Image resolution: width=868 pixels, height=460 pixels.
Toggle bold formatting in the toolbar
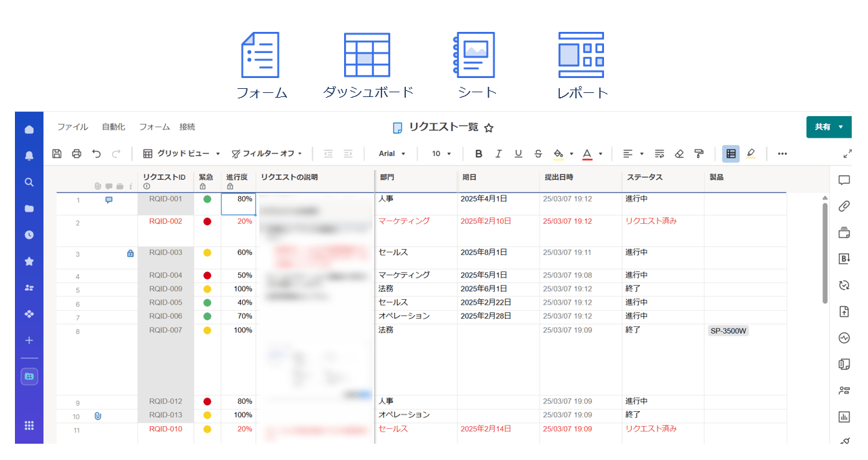[478, 153]
